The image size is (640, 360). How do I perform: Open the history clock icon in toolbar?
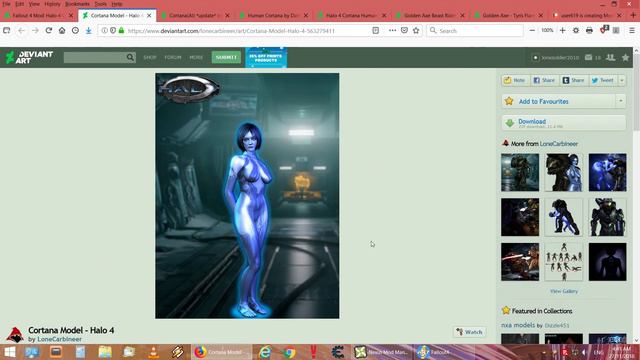pos(75,31)
